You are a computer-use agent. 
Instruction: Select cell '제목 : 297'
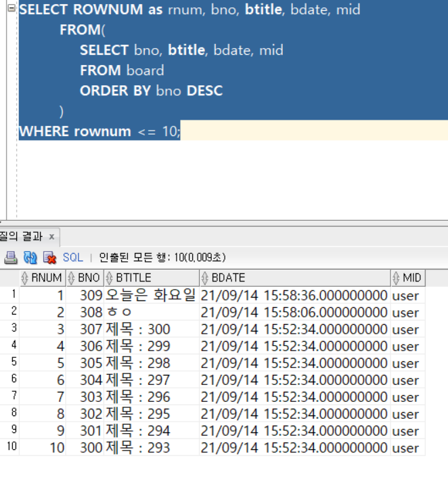point(152,380)
